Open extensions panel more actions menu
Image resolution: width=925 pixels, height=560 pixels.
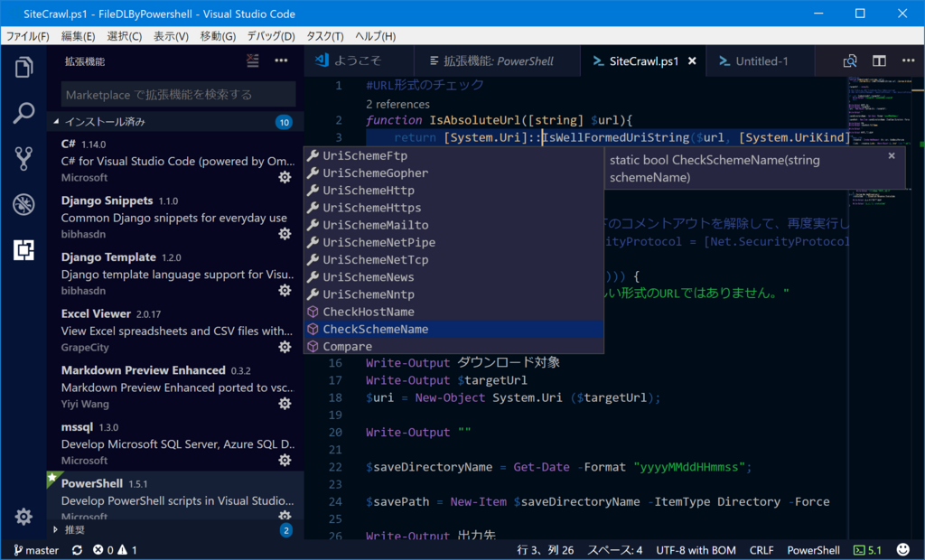point(281,61)
